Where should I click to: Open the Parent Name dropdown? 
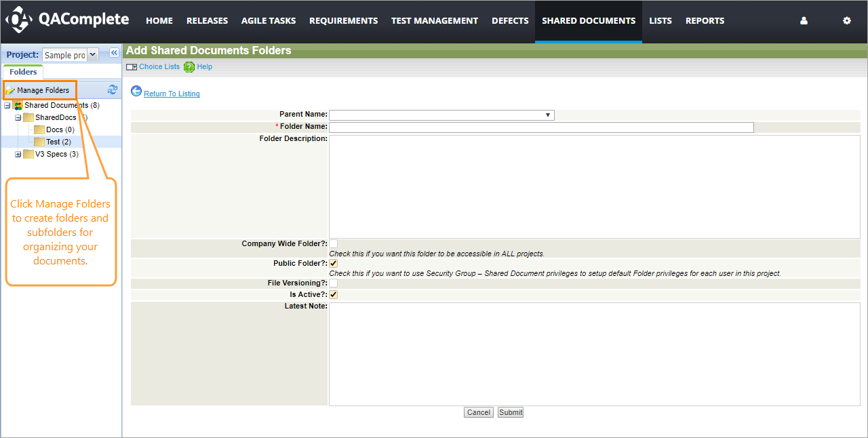click(441, 115)
